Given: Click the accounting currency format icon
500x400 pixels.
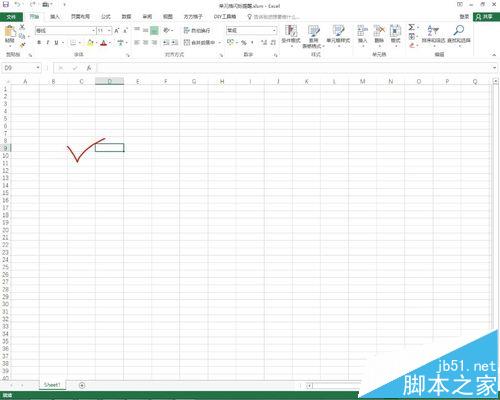Looking at the screenshot, I should coord(230,42).
